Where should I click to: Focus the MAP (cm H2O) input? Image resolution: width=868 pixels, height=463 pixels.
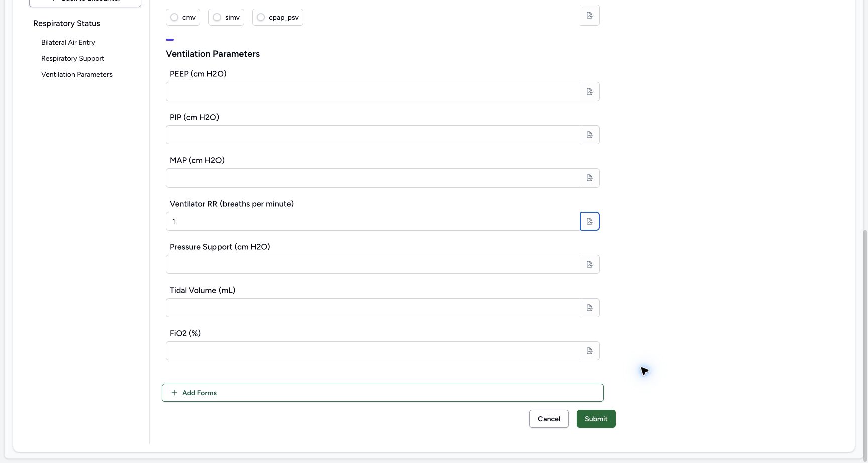click(x=373, y=178)
